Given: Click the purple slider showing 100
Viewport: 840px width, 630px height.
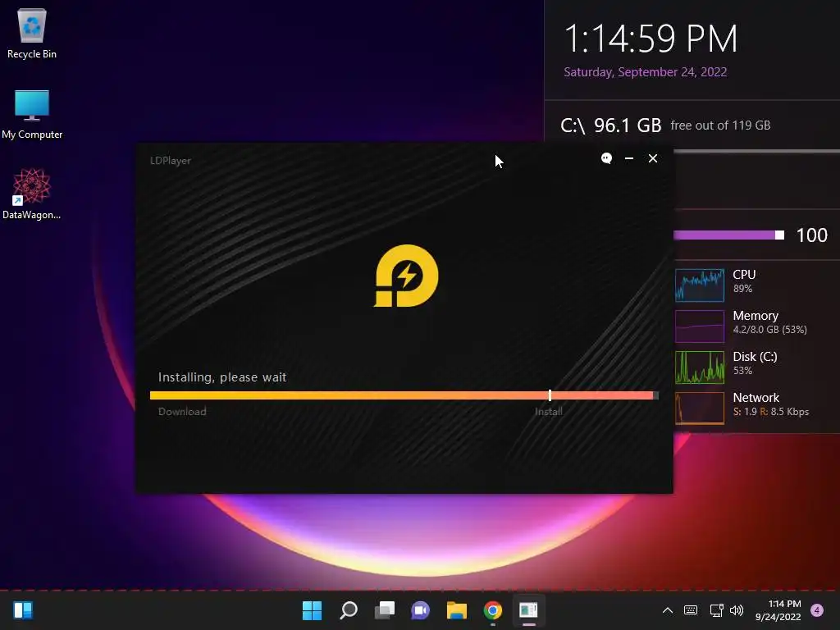Looking at the screenshot, I should coord(728,235).
